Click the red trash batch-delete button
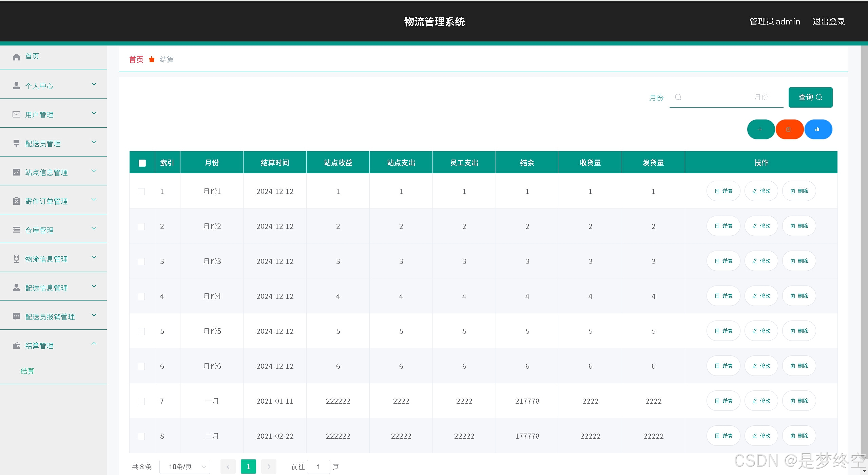868x475 pixels. (789, 129)
